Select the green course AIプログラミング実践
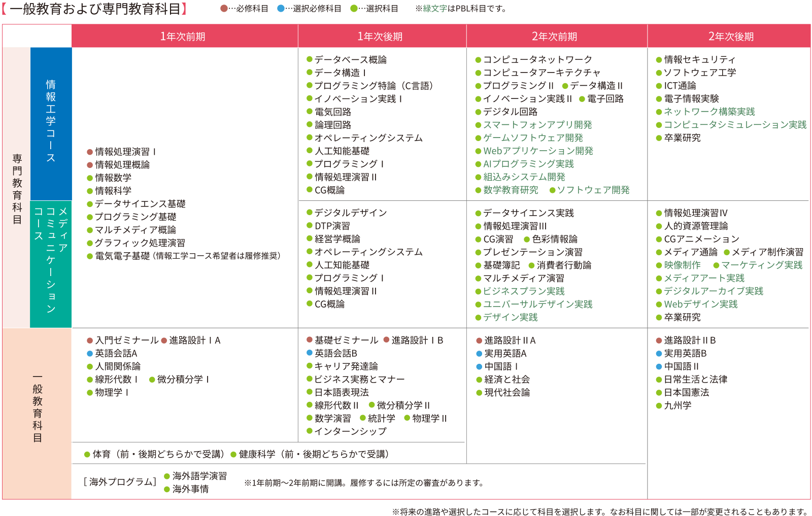Image resolution: width=812 pixels, height=516 pixels. 525,164
